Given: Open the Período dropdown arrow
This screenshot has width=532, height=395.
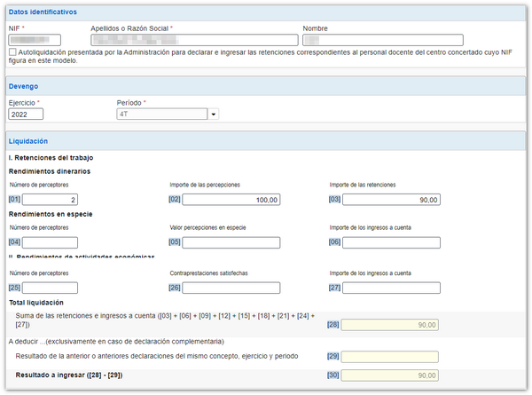Looking at the screenshot, I should coord(213,114).
